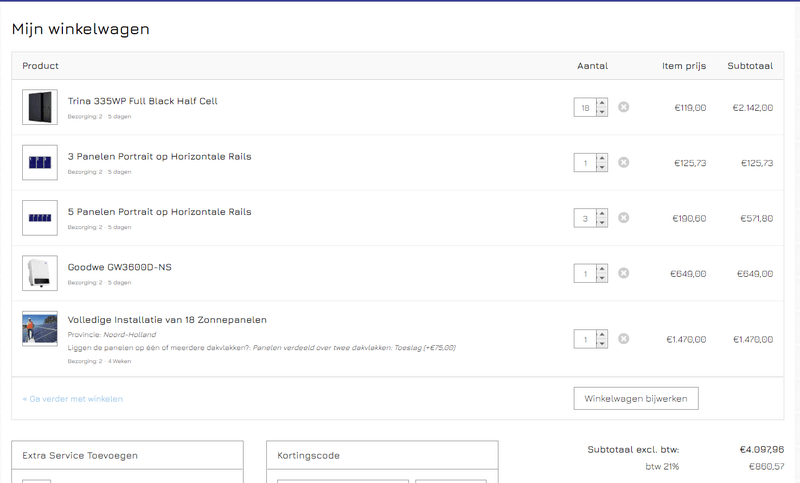Increase quantity of 3 Panelen Portrait
This screenshot has height=483, width=800.
coord(602,158)
